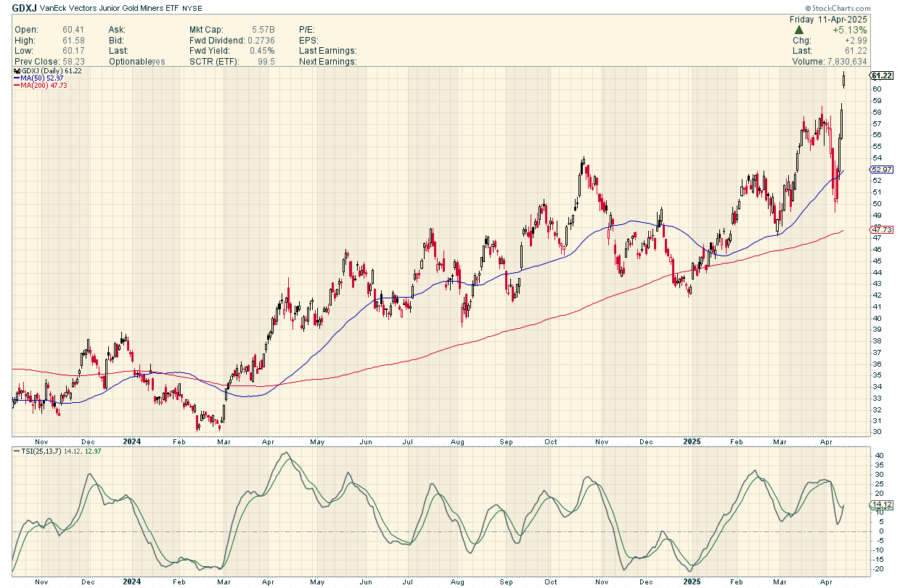
Task: Click the P/E label
Action: pyautogui.click(x=306, y=30)
